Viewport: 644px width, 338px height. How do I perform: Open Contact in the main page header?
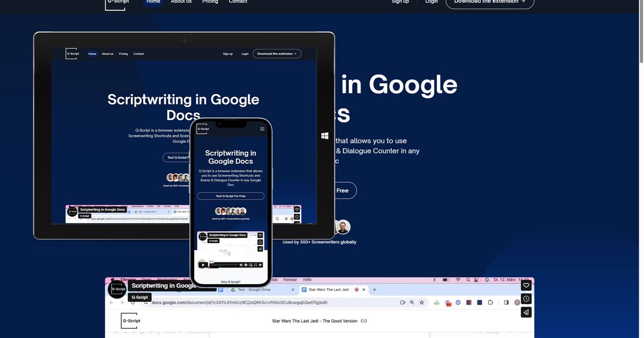(238, 2)
